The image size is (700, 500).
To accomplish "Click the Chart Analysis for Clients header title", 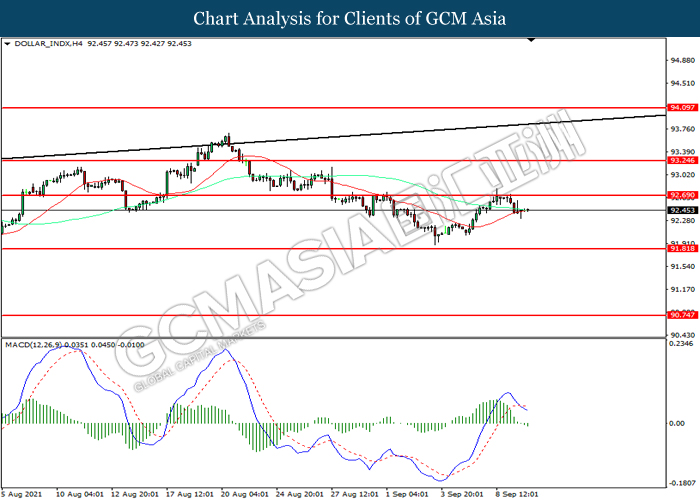I will pyautogui.click(x=350, y=19).
